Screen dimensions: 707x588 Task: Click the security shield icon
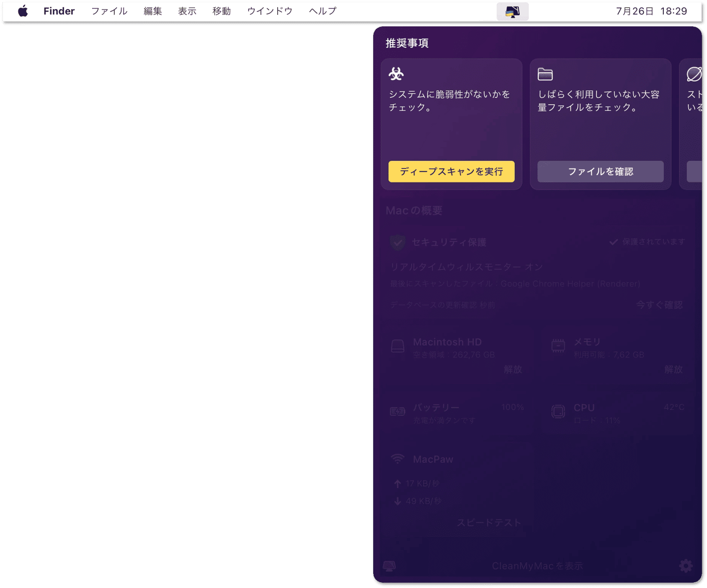pyautogui.click(x=397, y=242)
